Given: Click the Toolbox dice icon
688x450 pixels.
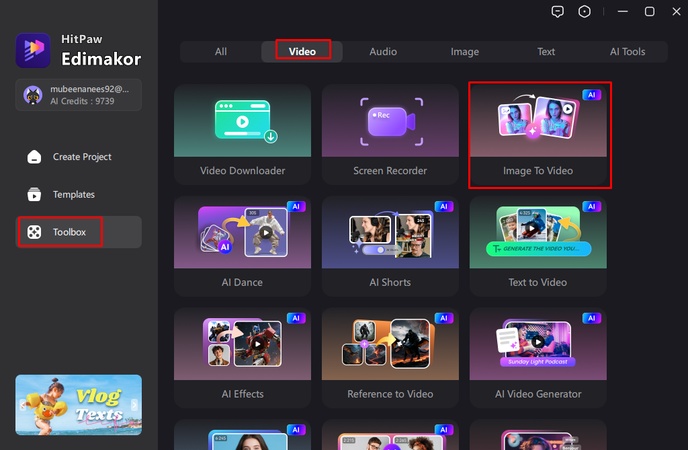Looking at the screenshot, I should pyautogui.click(x=34, y=232).
